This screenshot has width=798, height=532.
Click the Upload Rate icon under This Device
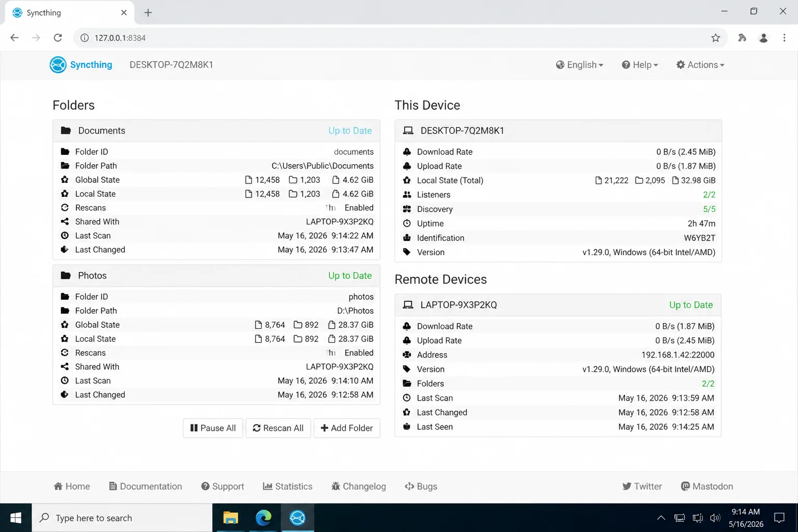point(407,166)
